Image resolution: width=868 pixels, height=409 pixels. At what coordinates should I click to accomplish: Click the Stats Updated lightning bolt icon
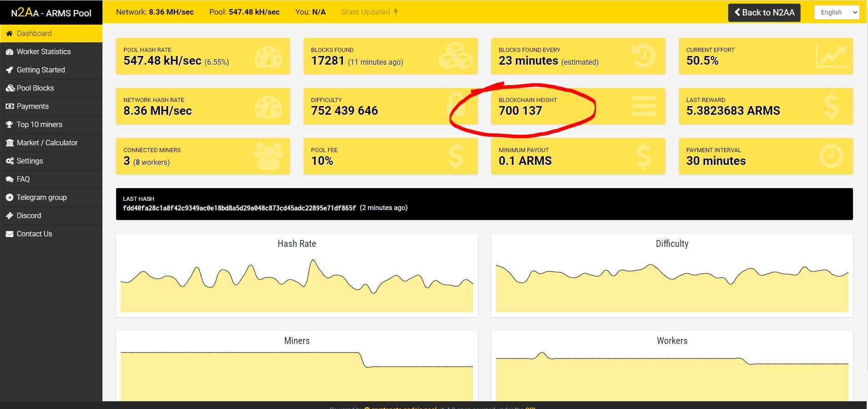(x=396, y=12)
